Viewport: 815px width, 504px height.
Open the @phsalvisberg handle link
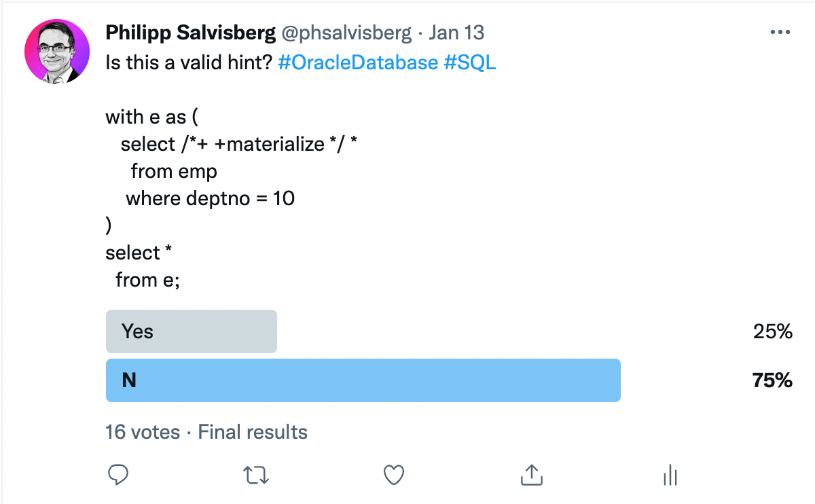coord(346,33)
